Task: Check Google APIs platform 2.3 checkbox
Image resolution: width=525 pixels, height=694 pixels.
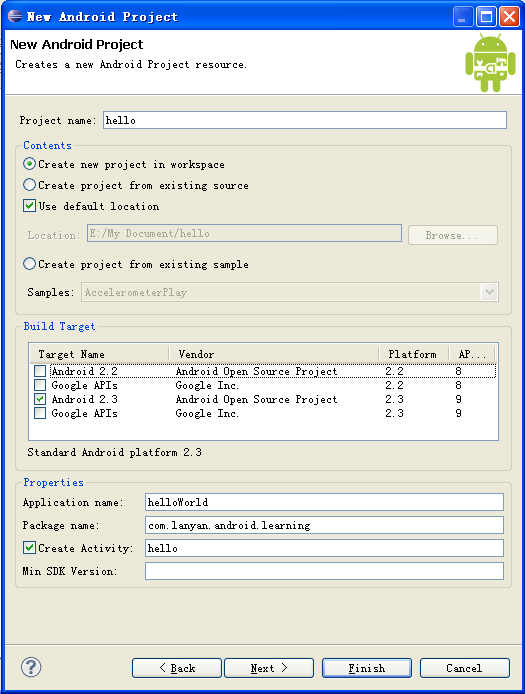Action: pyautogui.click(x=40, y=413)
